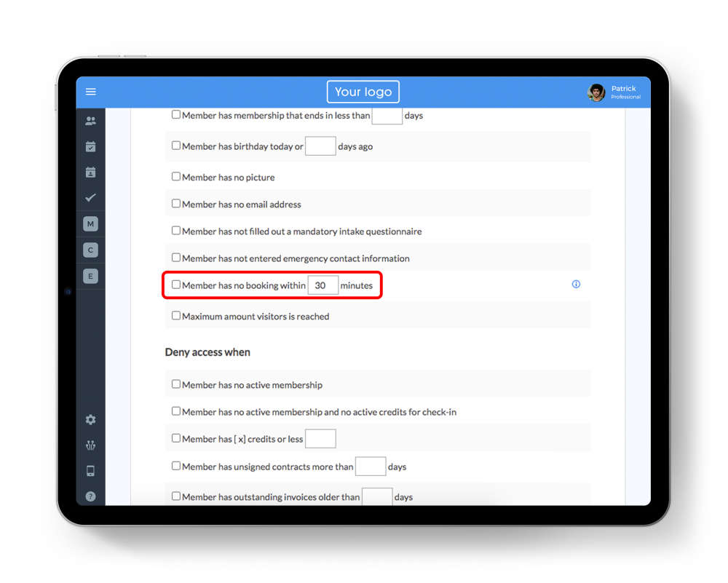Screen dimensions: 728x583
Task: Click the membership ends days input field
Action: 387,115
